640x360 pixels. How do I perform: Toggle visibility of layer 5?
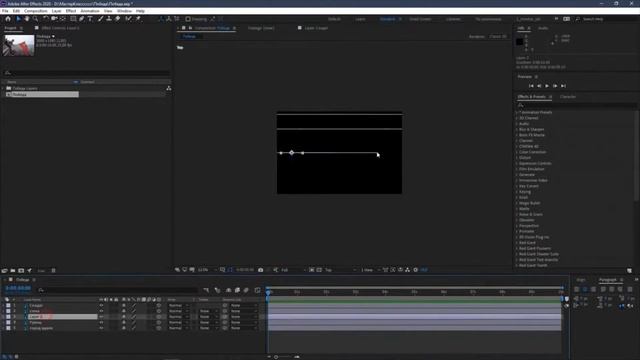101,328
